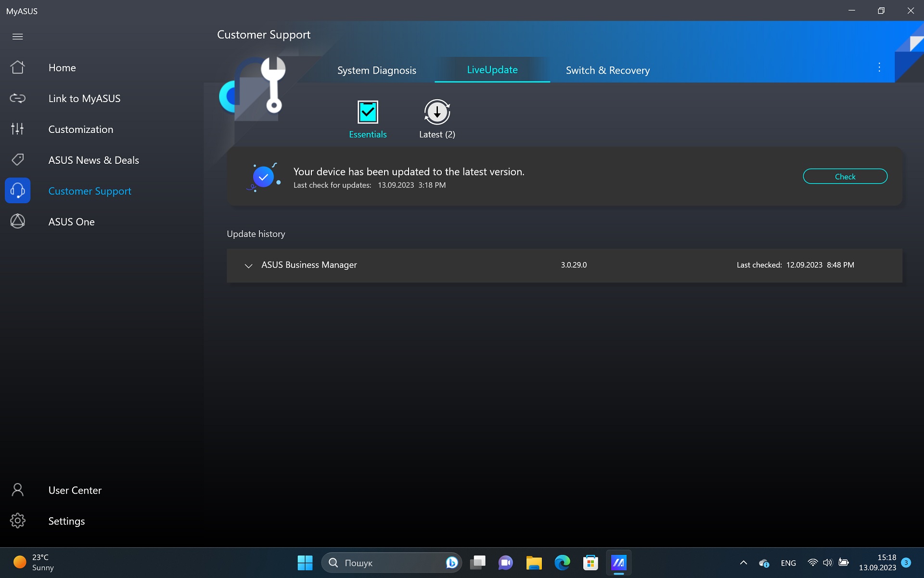
Task: Click the Settings gear icon
Action: pyautogui.click(x=18, y=521)
